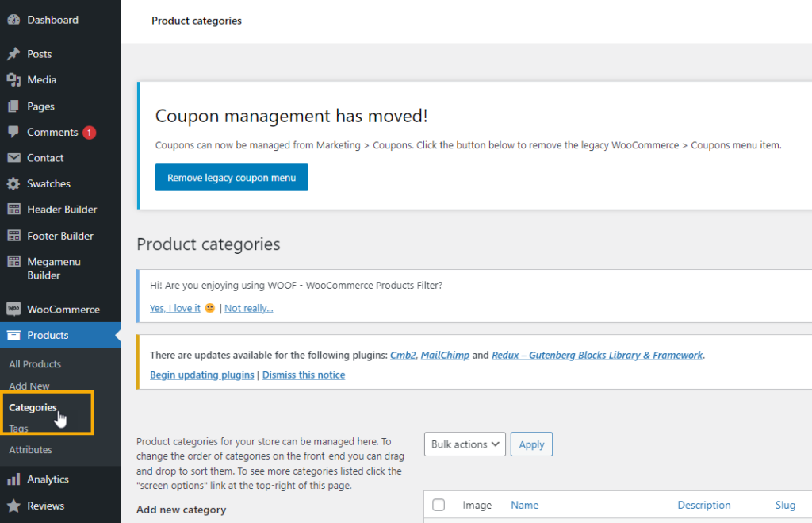Open the Bulk actions dropdown
Image resolution: width=812 pixels, height=523 pixels.
click(465, 444)
